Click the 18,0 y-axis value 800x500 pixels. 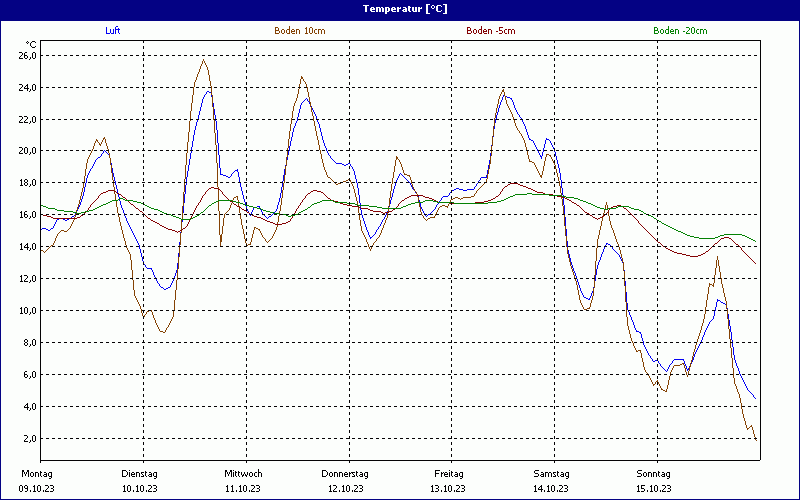point(28,183)
